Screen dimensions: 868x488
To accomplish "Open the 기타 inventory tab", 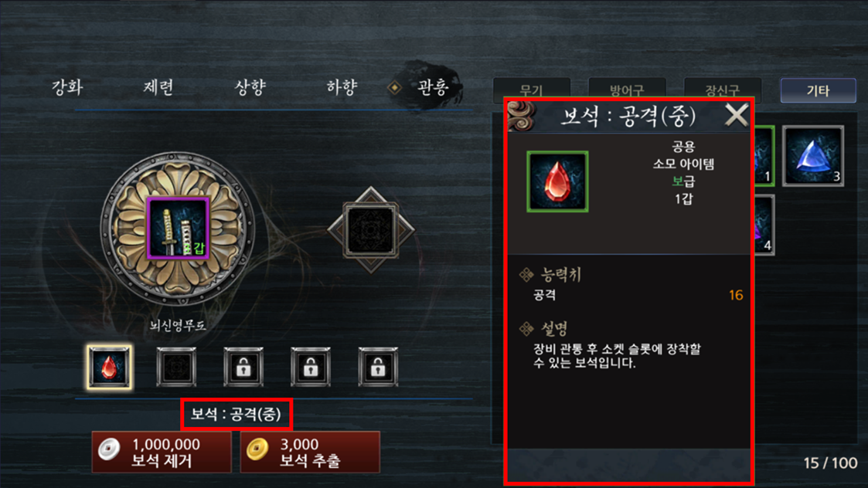I will click(x=819, y=90).
